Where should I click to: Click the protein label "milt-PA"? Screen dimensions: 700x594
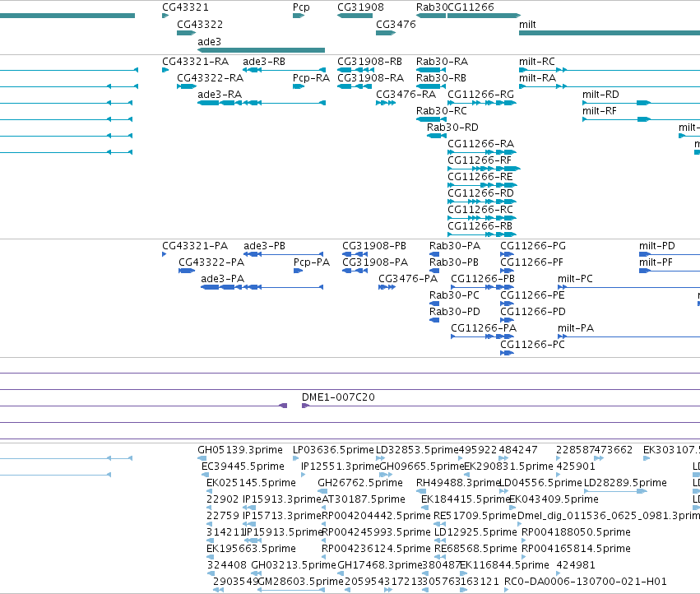[x=576, y=327]
